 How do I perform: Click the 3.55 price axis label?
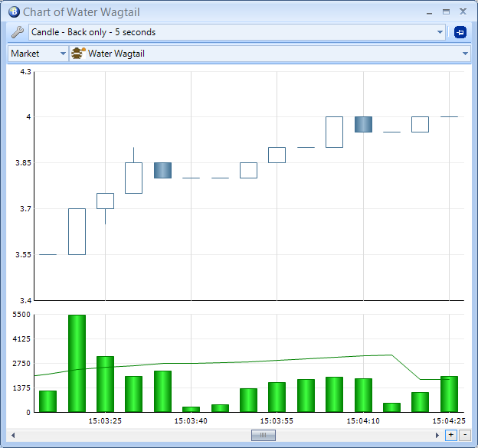tap(23, 255)
